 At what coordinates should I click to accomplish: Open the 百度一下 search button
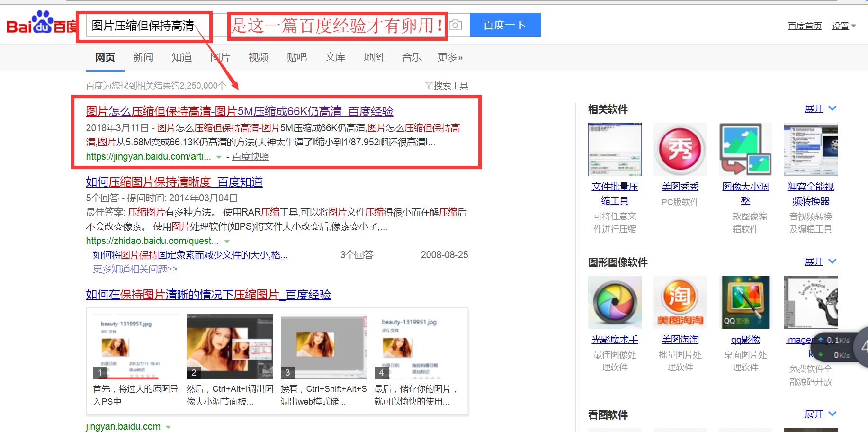505,25
